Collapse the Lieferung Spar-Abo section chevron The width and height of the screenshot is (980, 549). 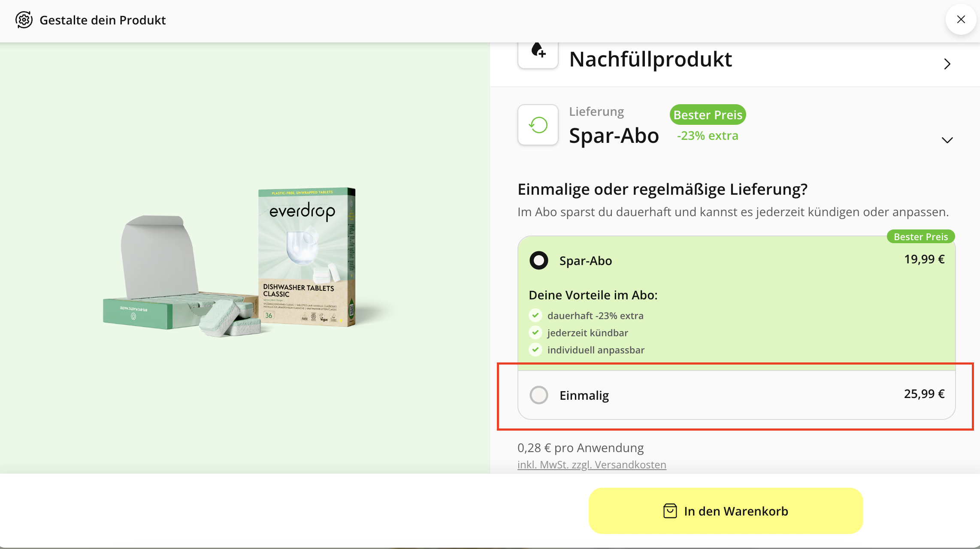pyautogui.click(x=947, y=140)
